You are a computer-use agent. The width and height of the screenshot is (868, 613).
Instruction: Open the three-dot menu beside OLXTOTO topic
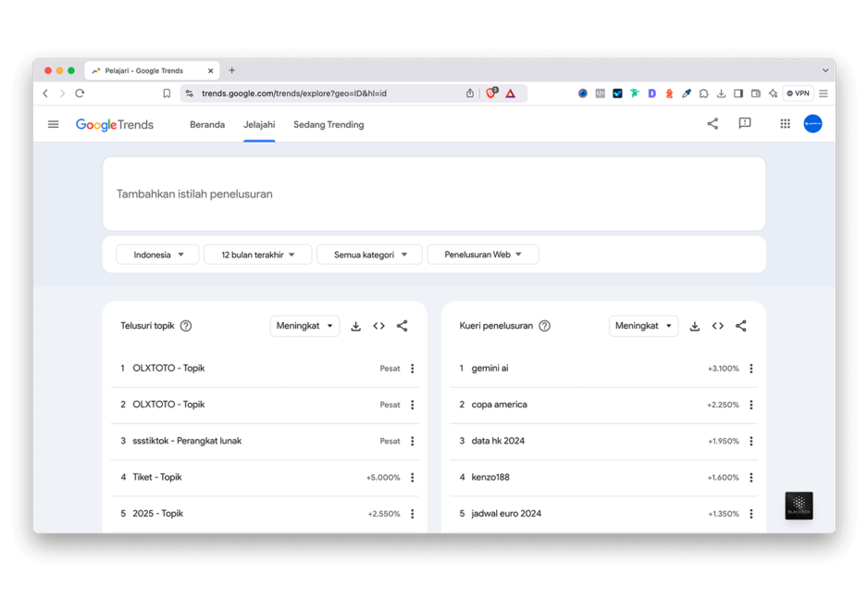coord(412,368)
